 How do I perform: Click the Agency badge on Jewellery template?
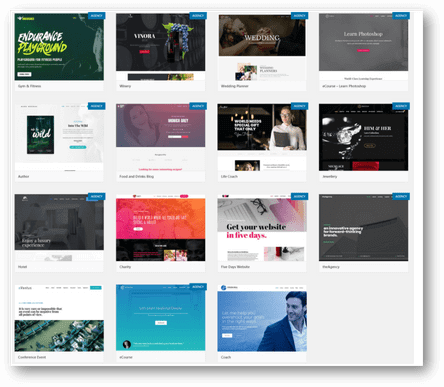(x=401, y=106)
